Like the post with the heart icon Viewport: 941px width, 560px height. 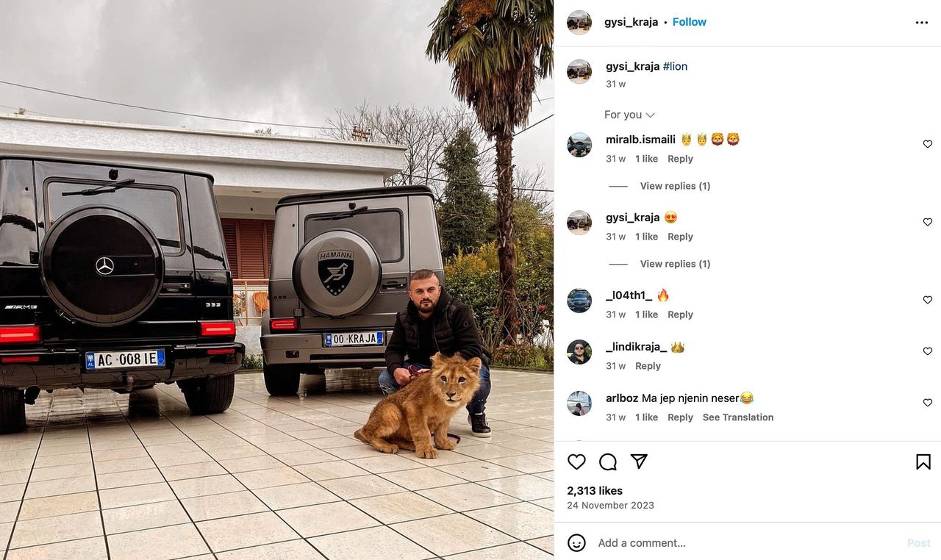576,462
